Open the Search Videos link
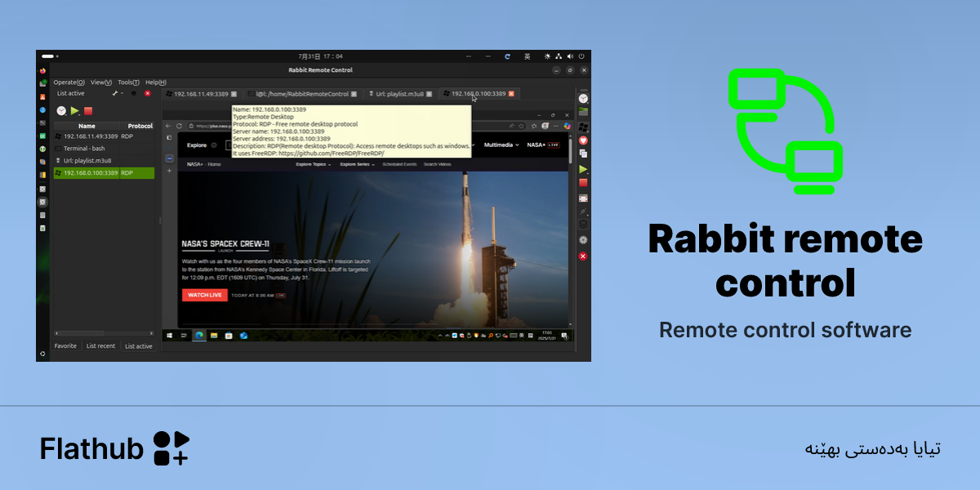 pyautogui.click(x=437, y=164)
